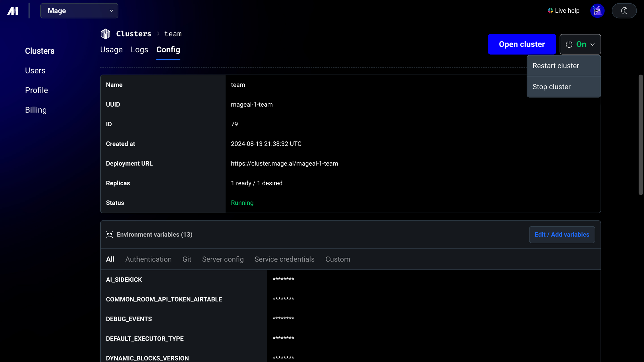This screenshot has width=644, height=362.
Task: Go to Users in the sidebar
Action: click(35, 71)
